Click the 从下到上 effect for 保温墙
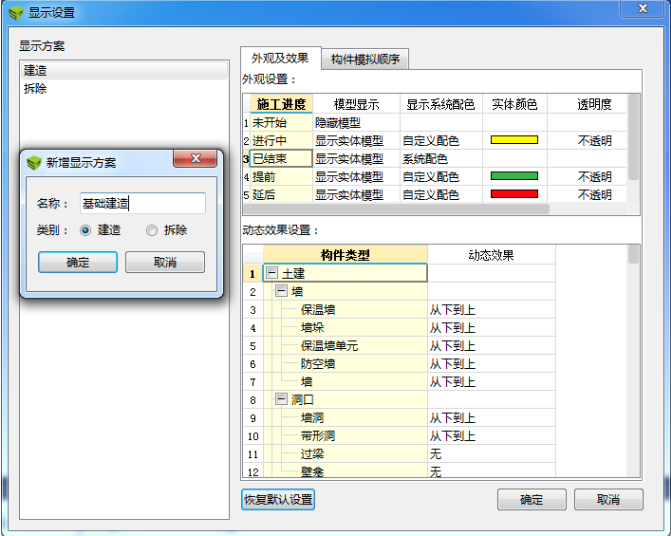This screenshot has width=671, height=536. point(491,309)
